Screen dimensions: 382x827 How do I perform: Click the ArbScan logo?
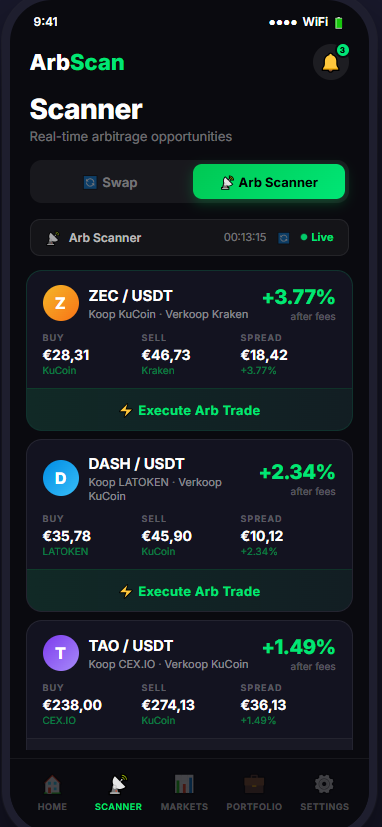click(x=77, y=62)
